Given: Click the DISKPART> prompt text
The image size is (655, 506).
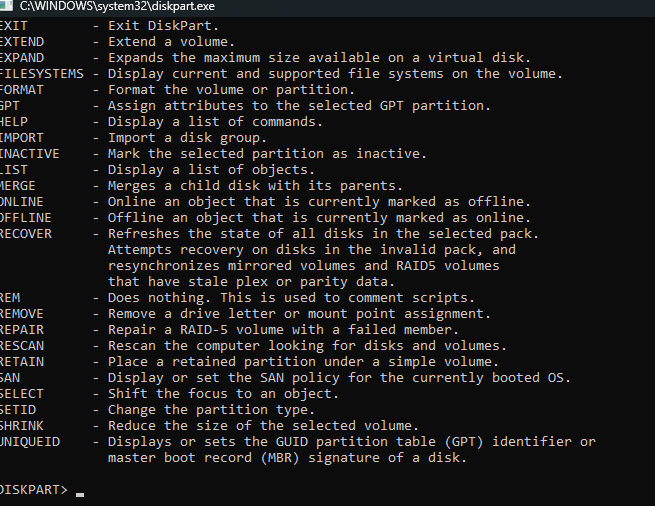Looking at the screenshot, I should pos(34,490).
